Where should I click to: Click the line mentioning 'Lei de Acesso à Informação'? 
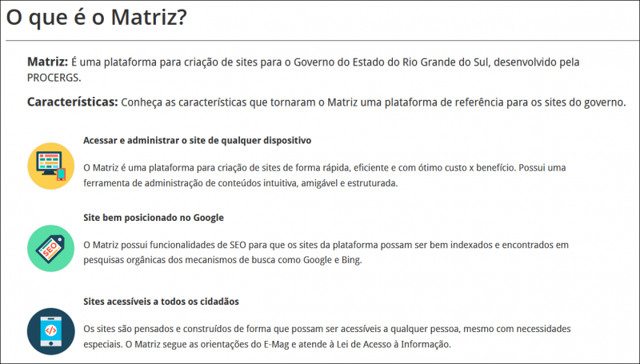tap(267, 345)
